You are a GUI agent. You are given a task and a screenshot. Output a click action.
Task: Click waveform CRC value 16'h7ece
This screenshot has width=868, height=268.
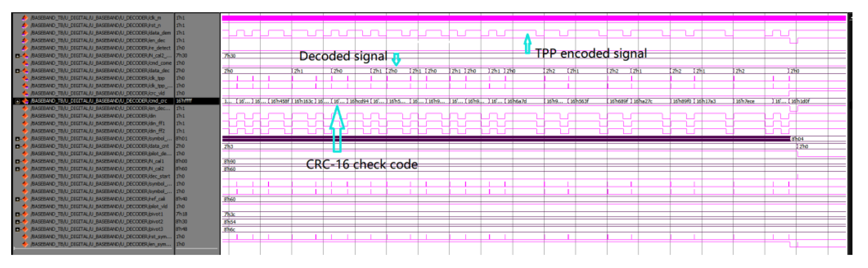745,101
